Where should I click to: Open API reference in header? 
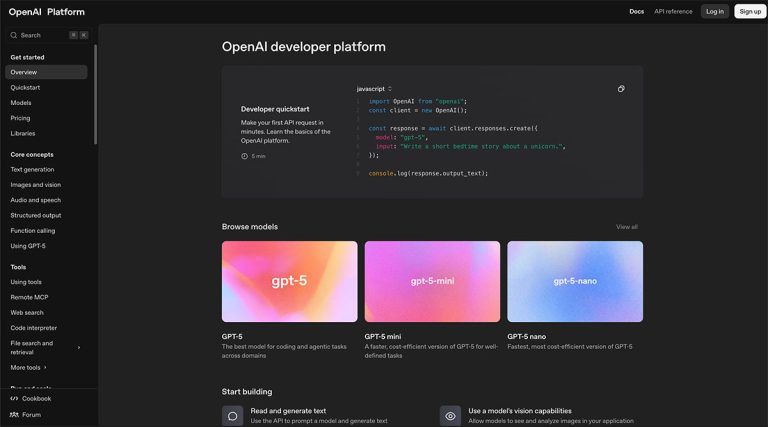coord(673,11)
